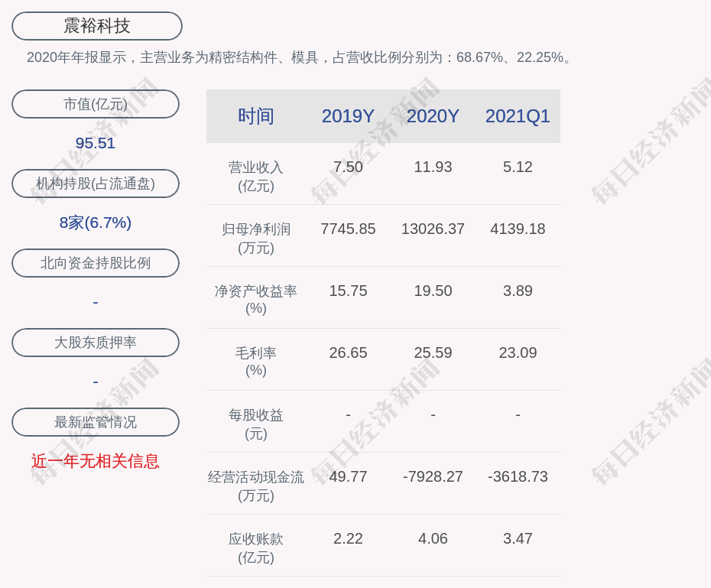This screenshot has width=711, height=588.
Task: Select the 2021Q1 column header
Action: click(518, 116)
